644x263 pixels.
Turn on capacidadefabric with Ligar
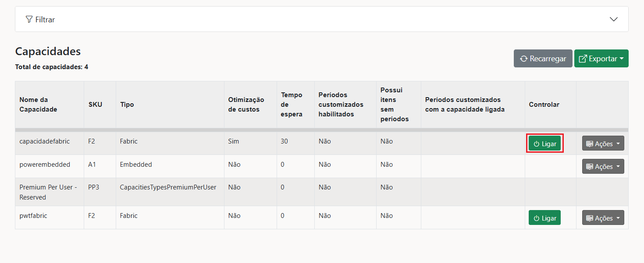[544, 144]
